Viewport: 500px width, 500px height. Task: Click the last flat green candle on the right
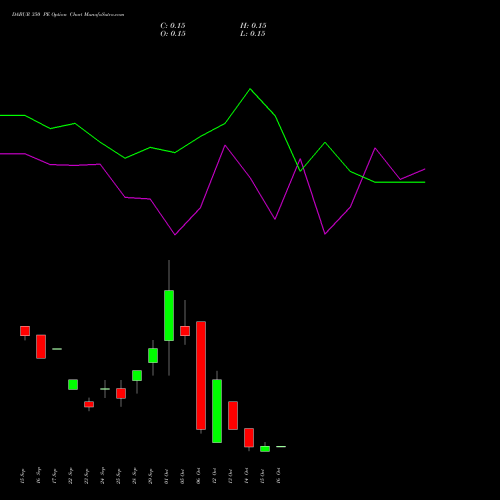click(281, 446)
